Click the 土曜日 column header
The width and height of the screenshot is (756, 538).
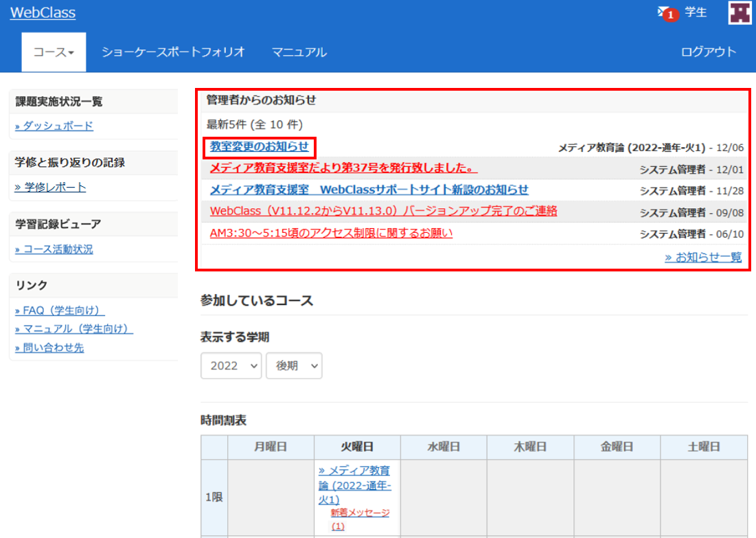704,447
